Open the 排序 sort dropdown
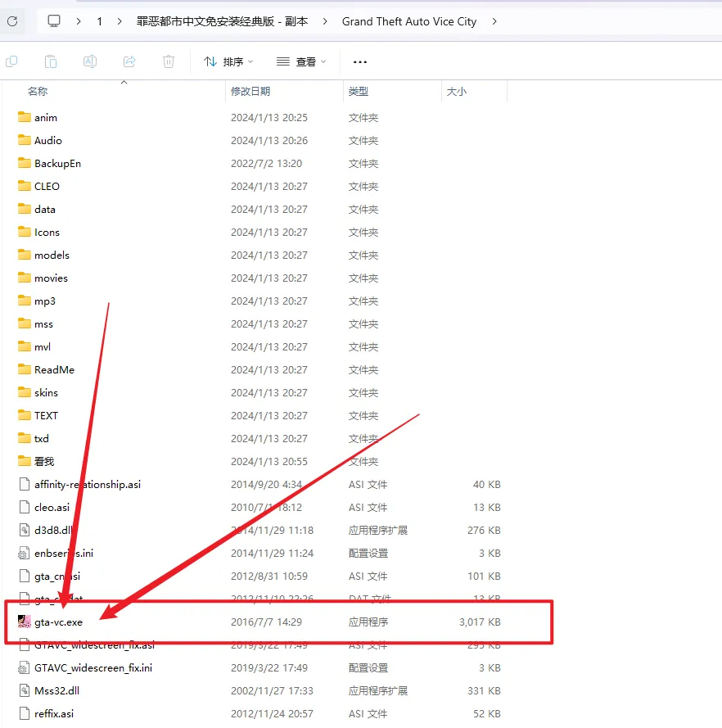 click(x=228, y=61)
